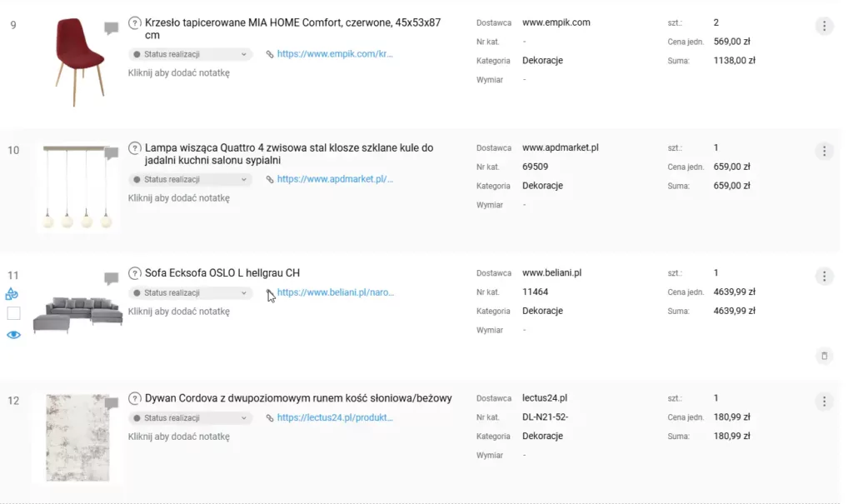
Task: Expand Status realizacji dropdown for the red chair
Action: pyautogui.click(x=190, y=54)
